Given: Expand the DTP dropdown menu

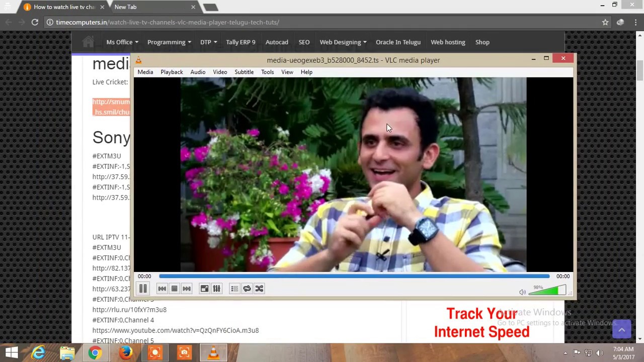Looking at the screenshot, I should (x=208, y=42).
